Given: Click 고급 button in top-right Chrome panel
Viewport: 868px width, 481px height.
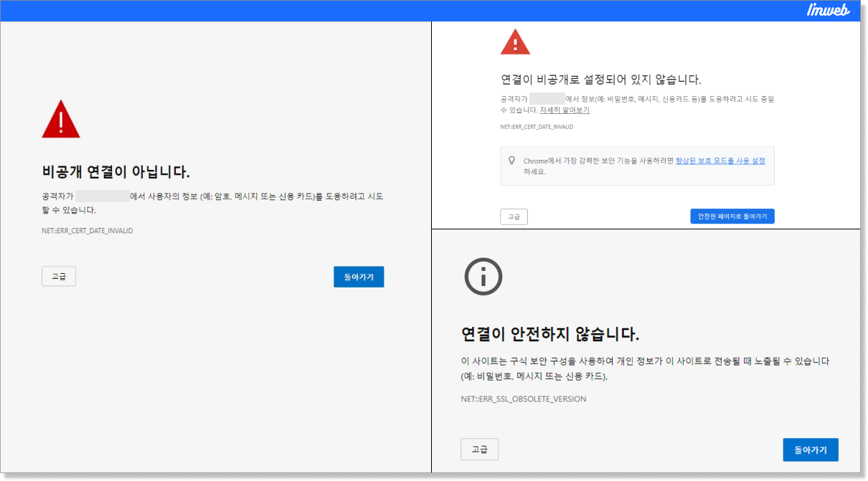Looking at the screenshot, I should click(x=514, y=216).
